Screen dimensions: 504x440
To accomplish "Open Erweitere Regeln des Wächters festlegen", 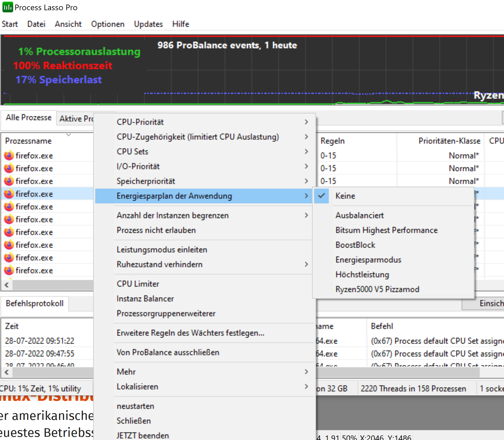I will [204, 333].
